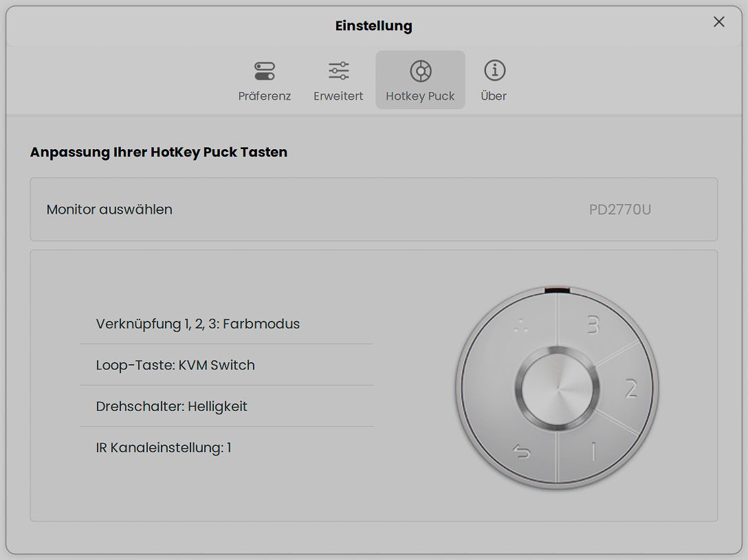Image resolution: width=748 pixels, height=560 pixels.
Task: Select the IR Kanaleinstellung: 1 row
Action: point(164,448)
